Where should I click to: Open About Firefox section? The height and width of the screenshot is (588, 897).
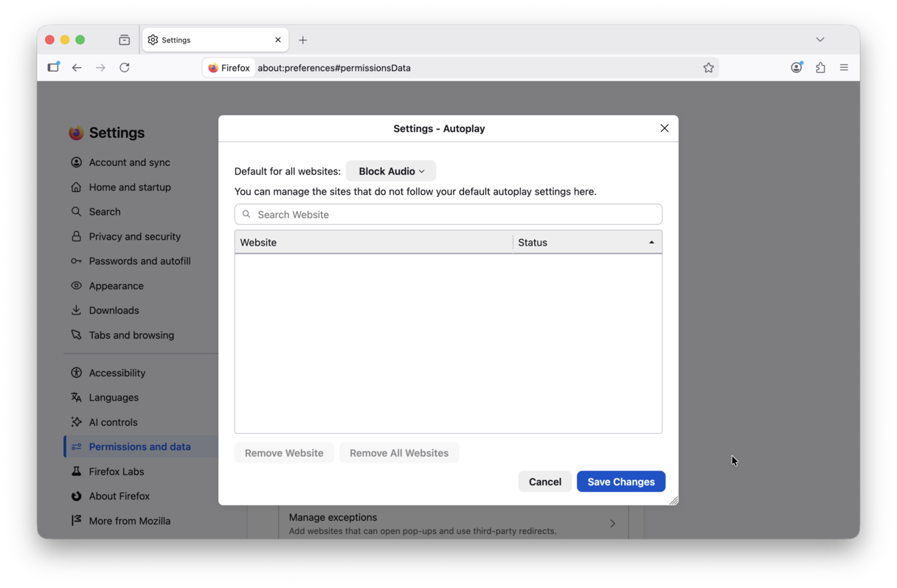pyautogui.click(x=119, y=497)
